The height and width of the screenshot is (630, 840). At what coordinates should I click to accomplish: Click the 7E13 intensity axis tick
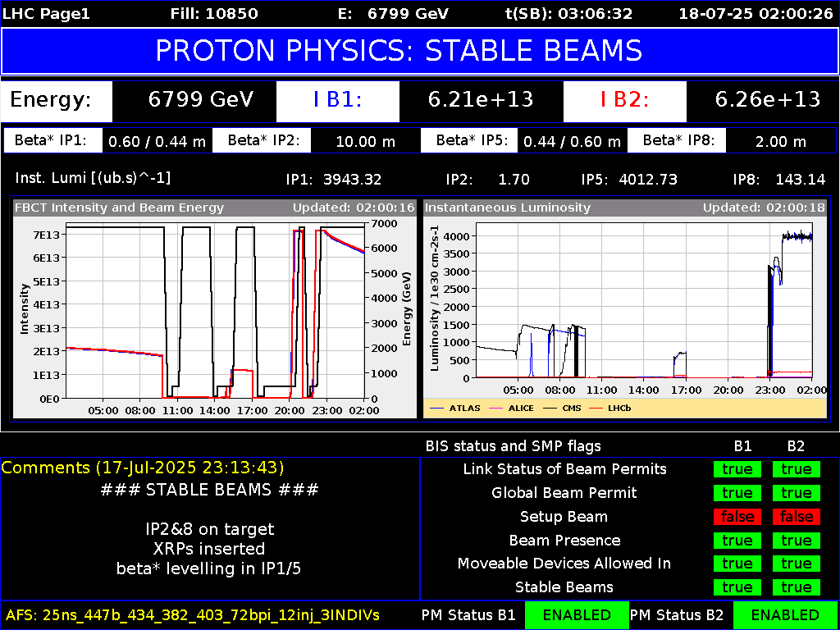(x=48, y=234)
